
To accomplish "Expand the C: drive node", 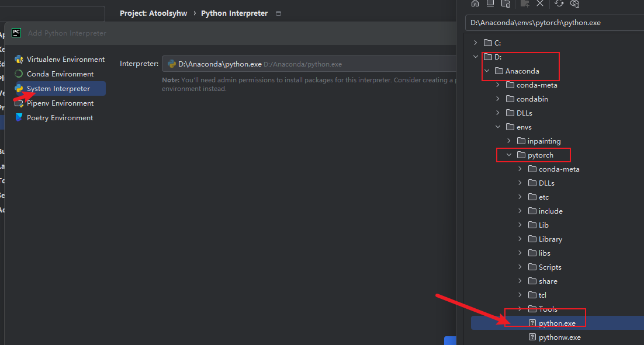I will coord(475,42).
